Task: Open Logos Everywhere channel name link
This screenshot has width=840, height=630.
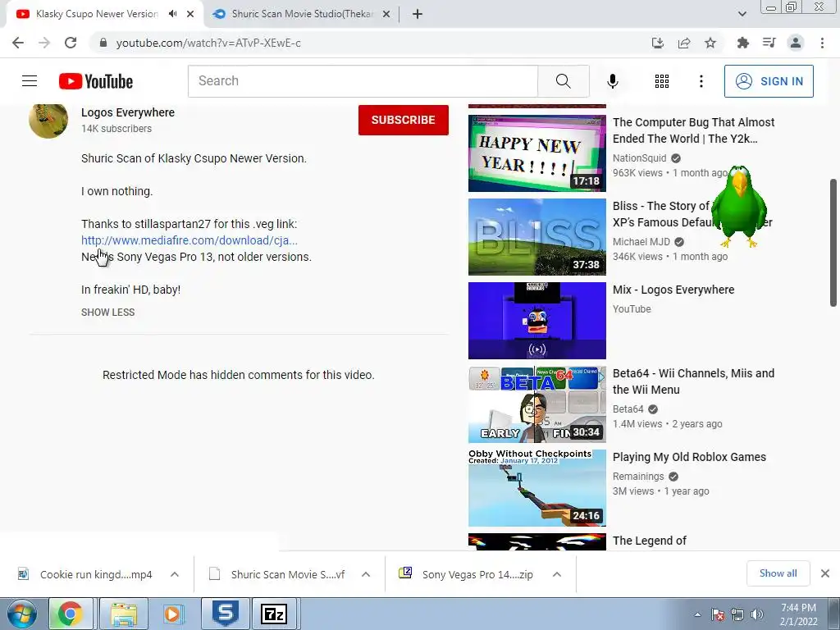Action: click(x=127, y=112)
